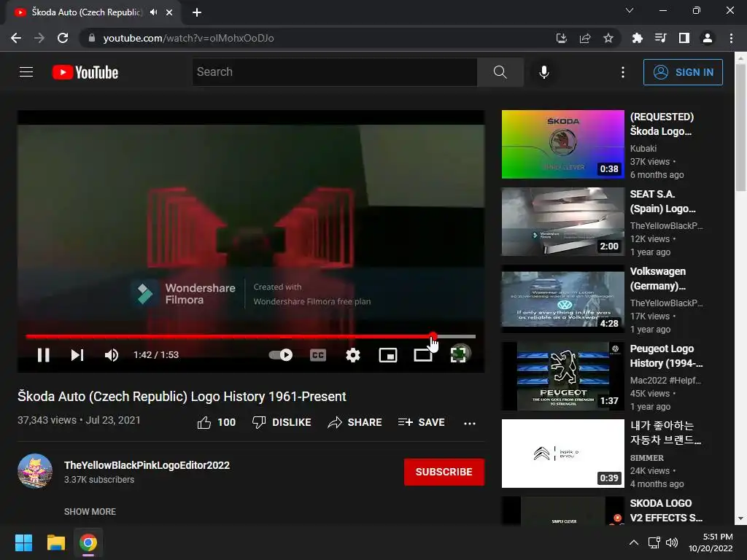Open the Chrome profile menu

(x=708, y=38)
